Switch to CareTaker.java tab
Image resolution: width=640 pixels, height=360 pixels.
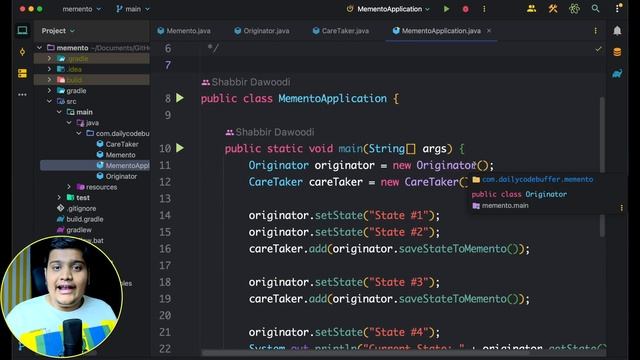(340, 31)
